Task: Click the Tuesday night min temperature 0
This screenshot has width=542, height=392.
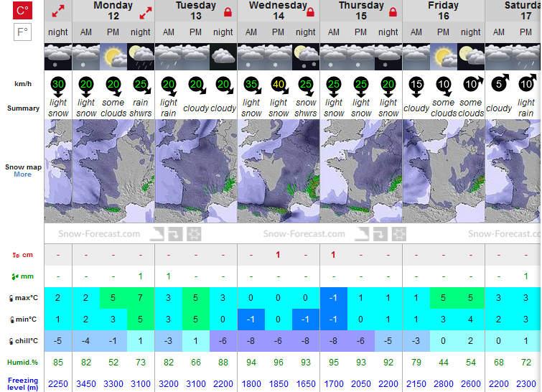Action: coord(223,319)
